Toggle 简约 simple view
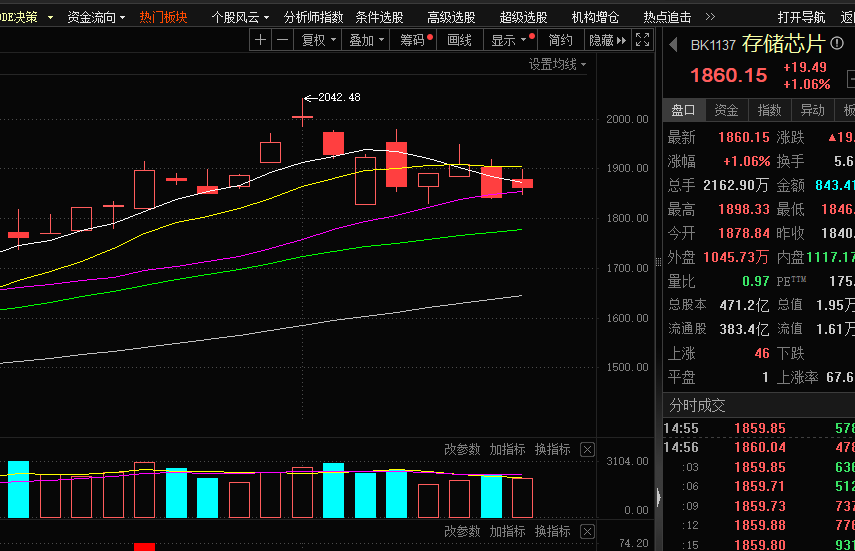This screenshot has height=551, width=855. click(561, 40)
